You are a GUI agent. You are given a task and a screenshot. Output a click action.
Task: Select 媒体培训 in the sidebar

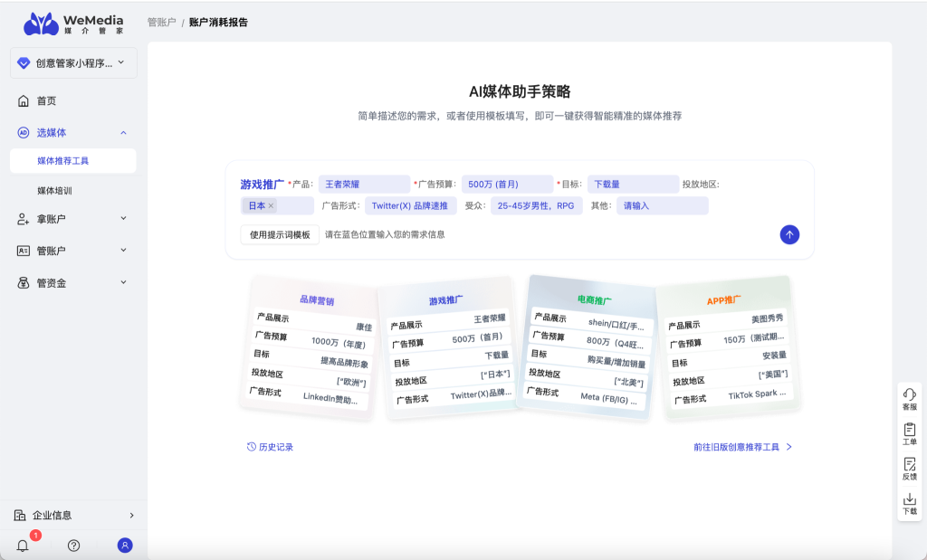pyautogui.click(x=54, y=191)
